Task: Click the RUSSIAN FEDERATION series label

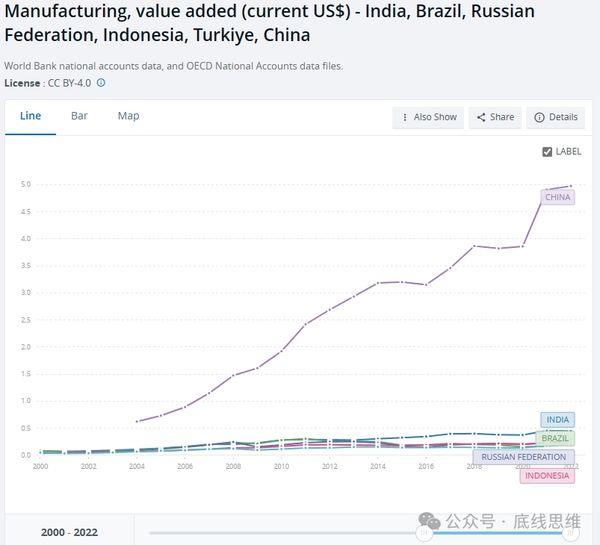Action: click(523, 457)
